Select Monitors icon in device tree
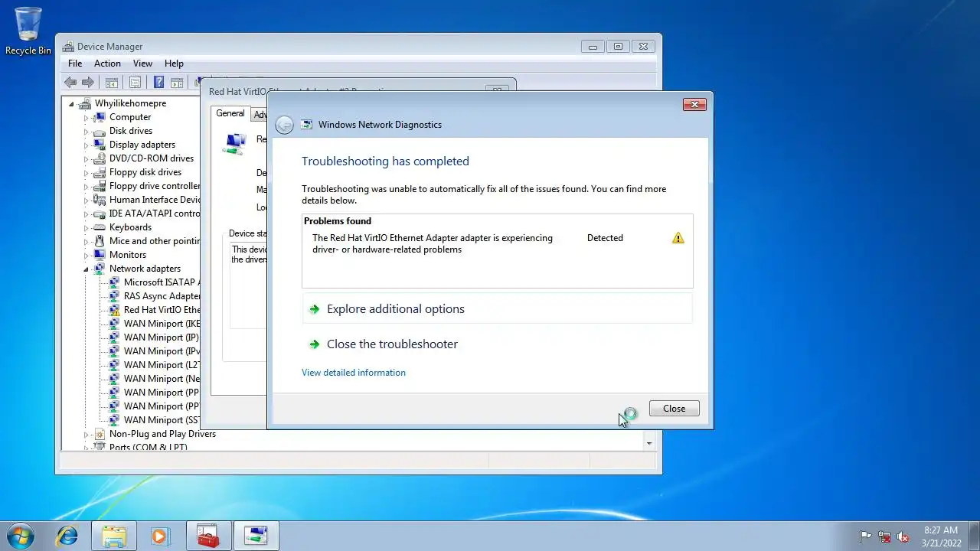The image size is (980, 551). click(99, 255)
